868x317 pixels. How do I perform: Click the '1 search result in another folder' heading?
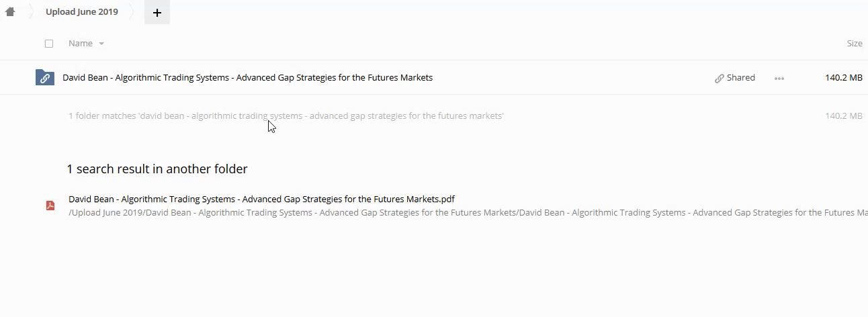pos(157,169)
